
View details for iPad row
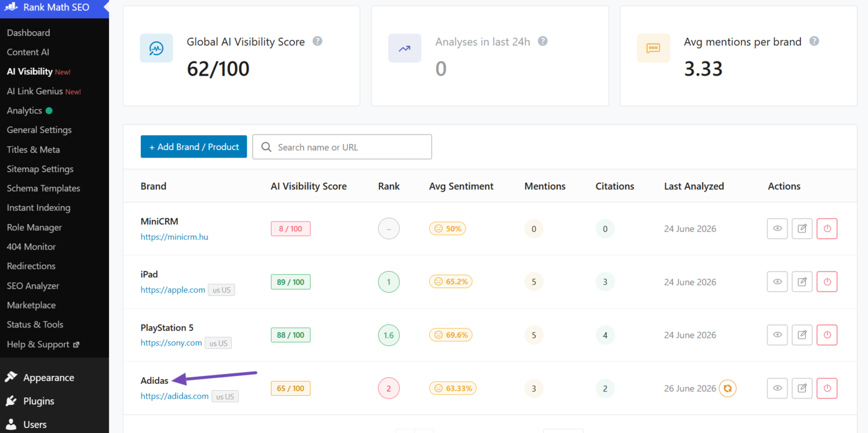pos(777,282)
